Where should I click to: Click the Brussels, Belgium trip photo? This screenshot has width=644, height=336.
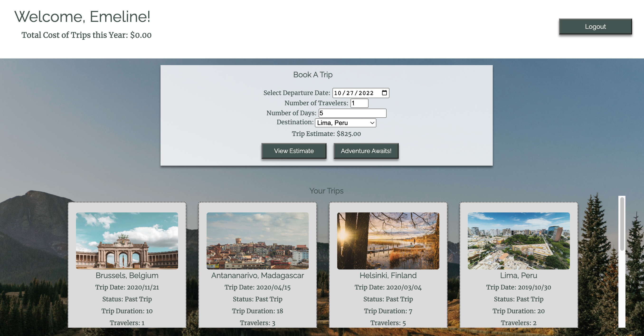tap(127, 241)
